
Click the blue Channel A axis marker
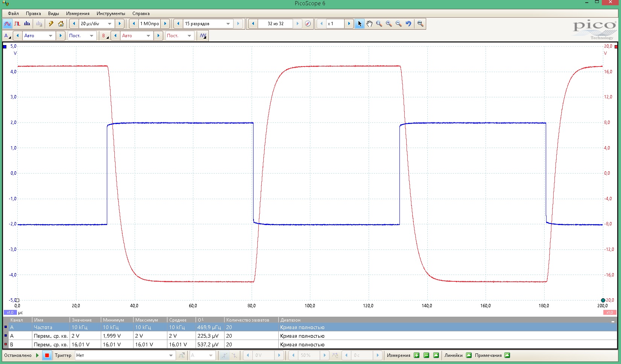5,47
